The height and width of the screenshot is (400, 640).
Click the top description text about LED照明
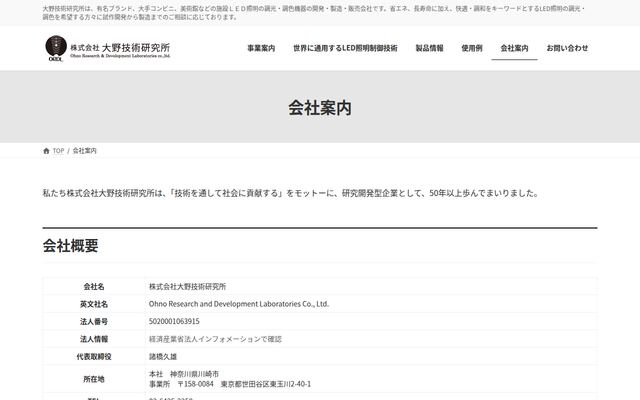(314, 13)
